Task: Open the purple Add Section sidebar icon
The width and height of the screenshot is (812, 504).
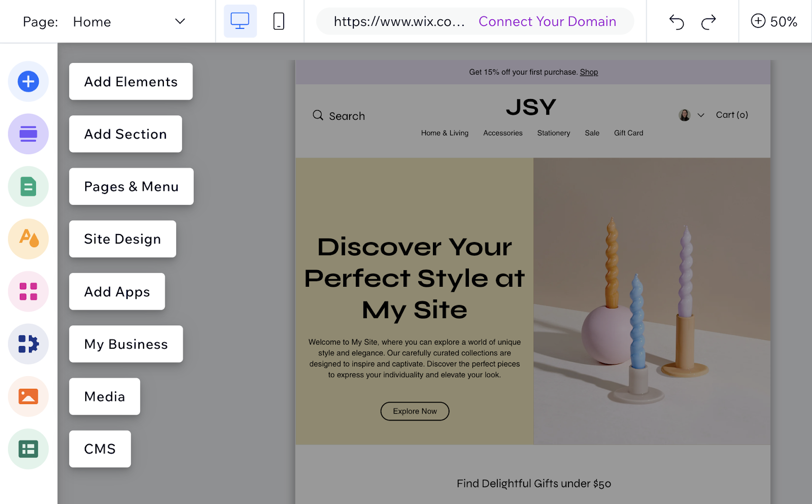Action: (x=28, y=134)
